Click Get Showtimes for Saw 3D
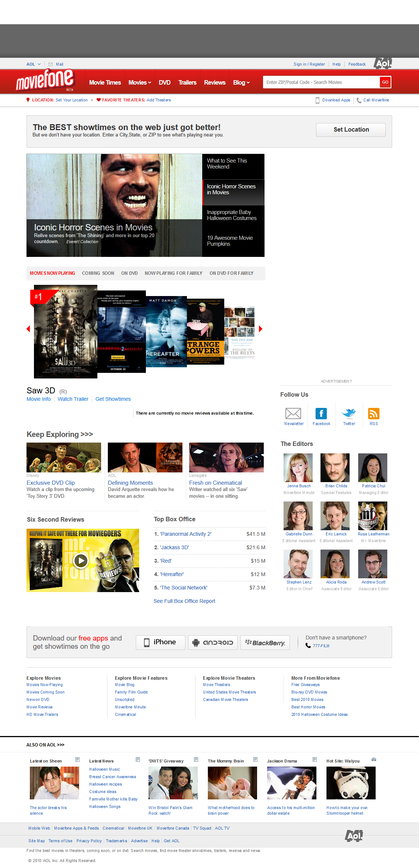This screenshot has width=419, height=868. point(113,399)
